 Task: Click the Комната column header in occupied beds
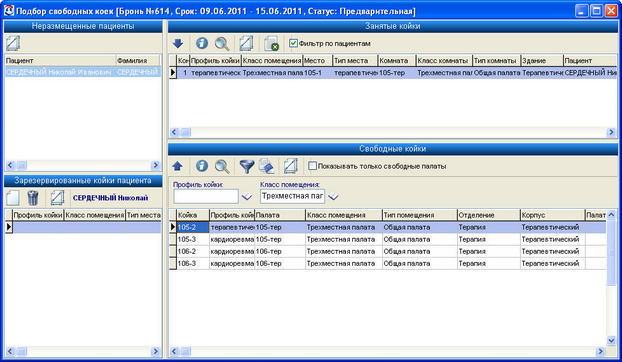pyautogui.click(x=397, y=61)
